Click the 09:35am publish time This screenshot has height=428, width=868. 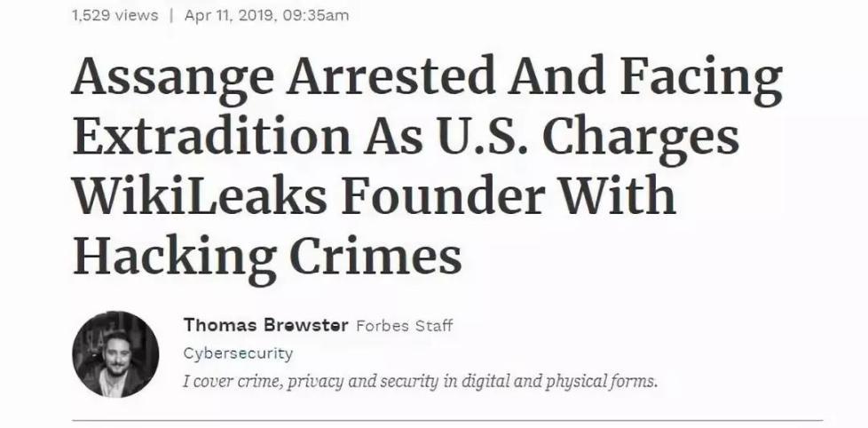[316, 15]
